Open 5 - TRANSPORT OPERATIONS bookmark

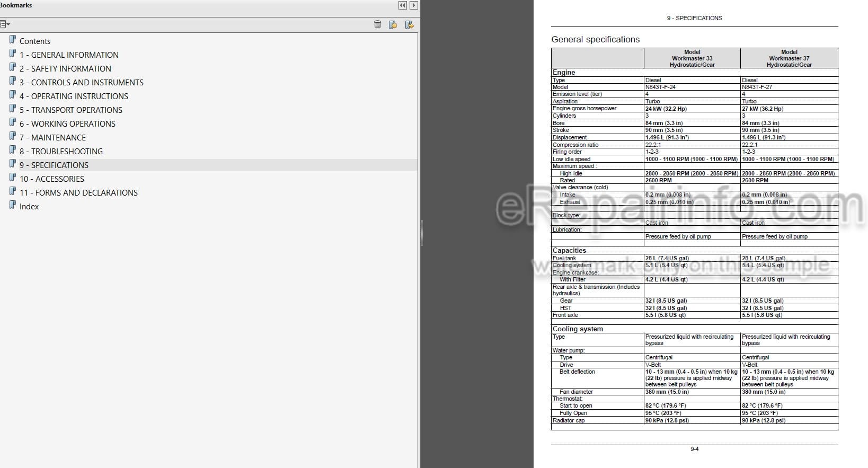coord(71,110)
